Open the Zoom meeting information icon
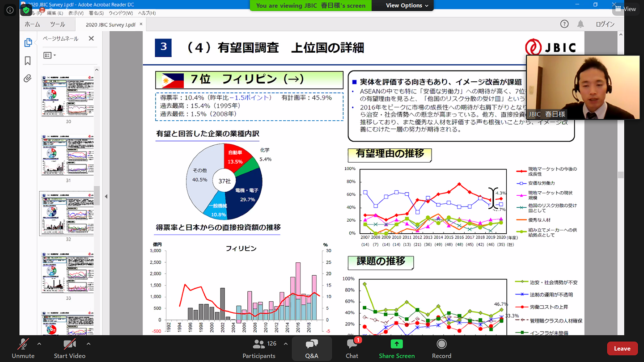 coord(9,9)
